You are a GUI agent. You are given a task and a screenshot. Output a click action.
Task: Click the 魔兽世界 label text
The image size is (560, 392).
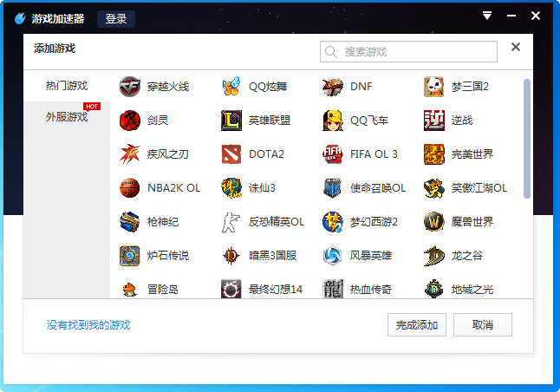[x=472, y=222]
